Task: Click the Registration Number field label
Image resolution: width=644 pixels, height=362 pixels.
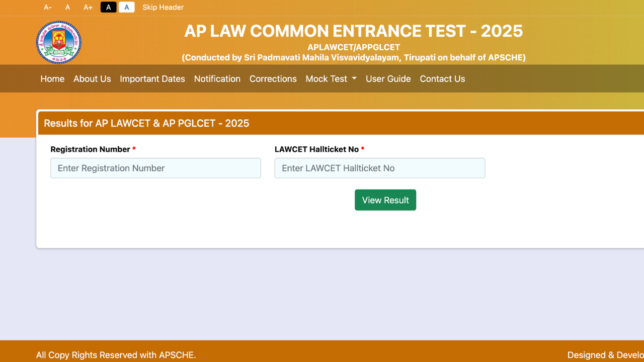Action: click(93, 149)
